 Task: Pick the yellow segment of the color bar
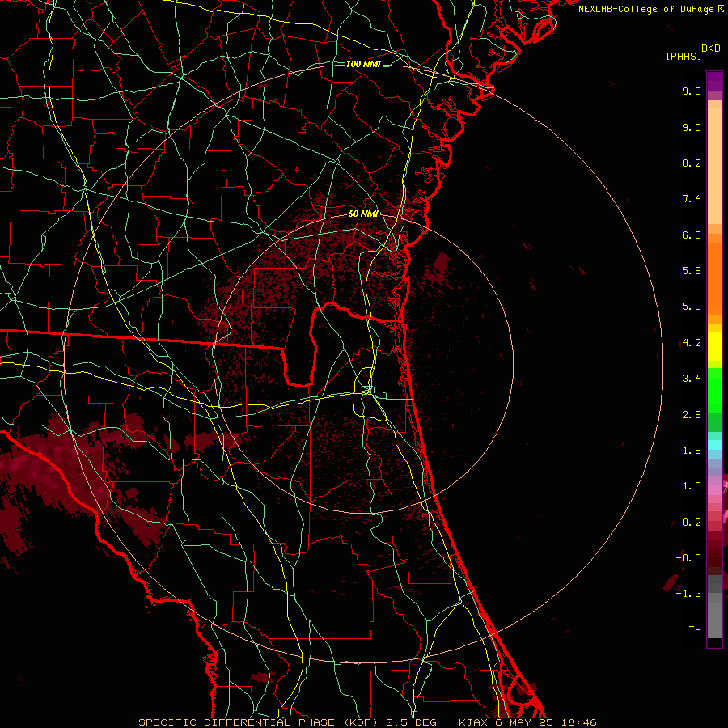pos(714,346)
